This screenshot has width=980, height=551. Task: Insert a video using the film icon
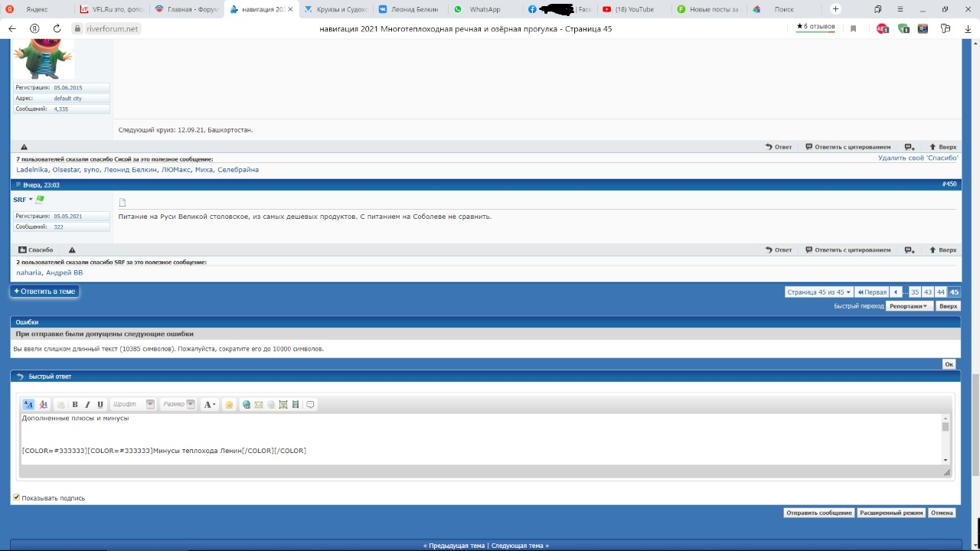click(x=296, y=405)
